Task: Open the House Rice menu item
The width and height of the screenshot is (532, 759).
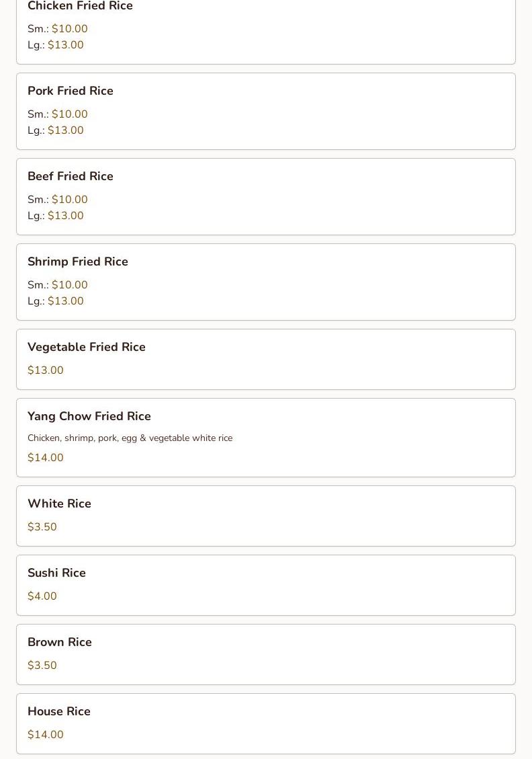Action: click(x=59, y=711)
